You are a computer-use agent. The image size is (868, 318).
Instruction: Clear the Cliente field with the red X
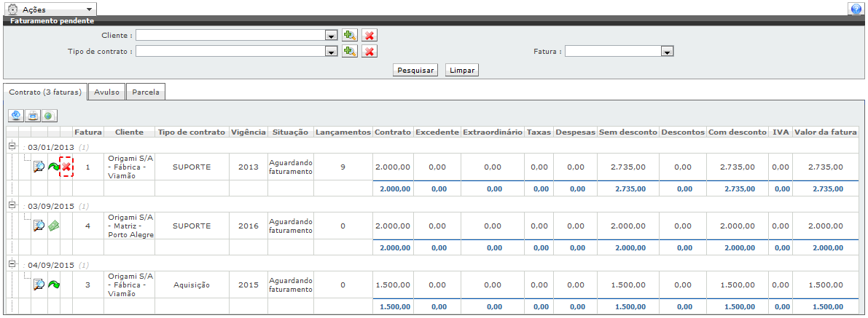click(x=370, y=35)
